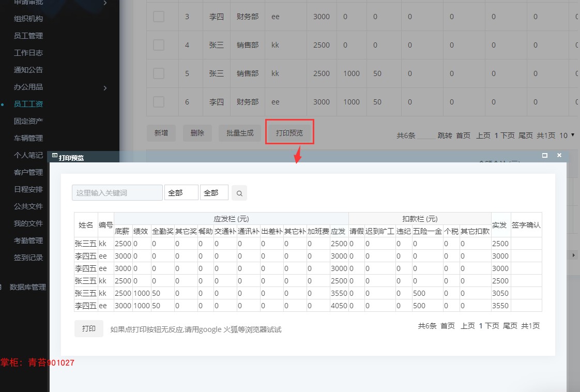
Task: Click 销售部 cell in main table row 4
Action: [248, 45]
